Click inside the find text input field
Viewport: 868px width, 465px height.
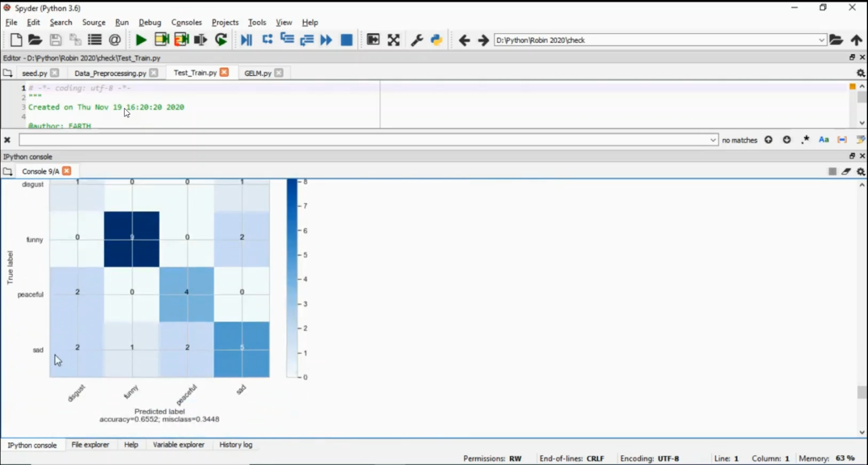coord(365,140)
